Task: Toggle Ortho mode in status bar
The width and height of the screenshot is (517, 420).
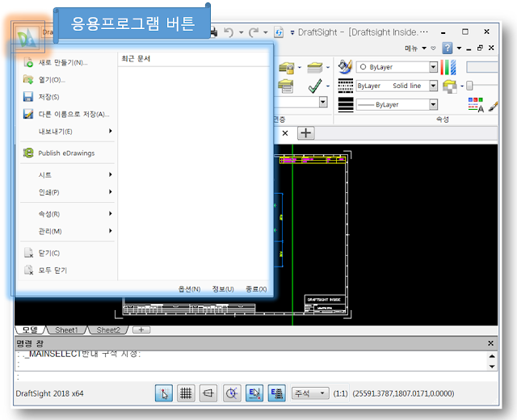Action: pos(208,393)
